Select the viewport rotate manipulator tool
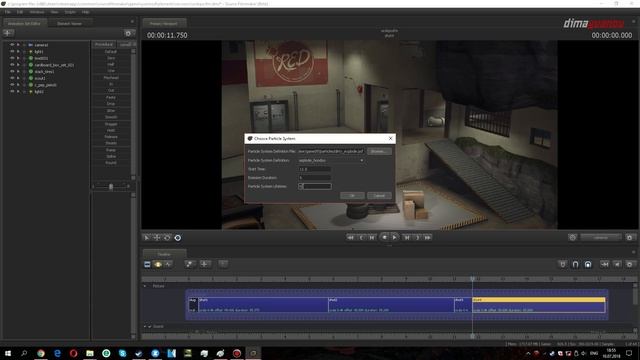This screenshot has height=360, width=640. [167, 238]
